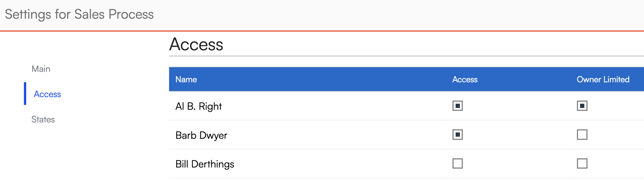The width and height of the screenshot is (644, 181).
Task: Click the Name column header
Action: (x=186, y=80)
